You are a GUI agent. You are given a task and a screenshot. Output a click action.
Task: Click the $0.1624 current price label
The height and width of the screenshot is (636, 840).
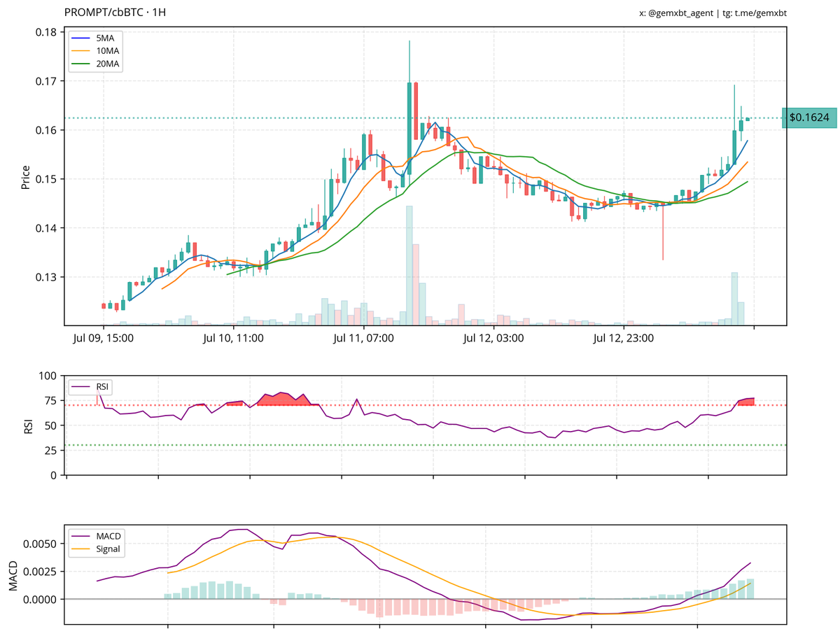pyautogui.click(x=809, y=118)
